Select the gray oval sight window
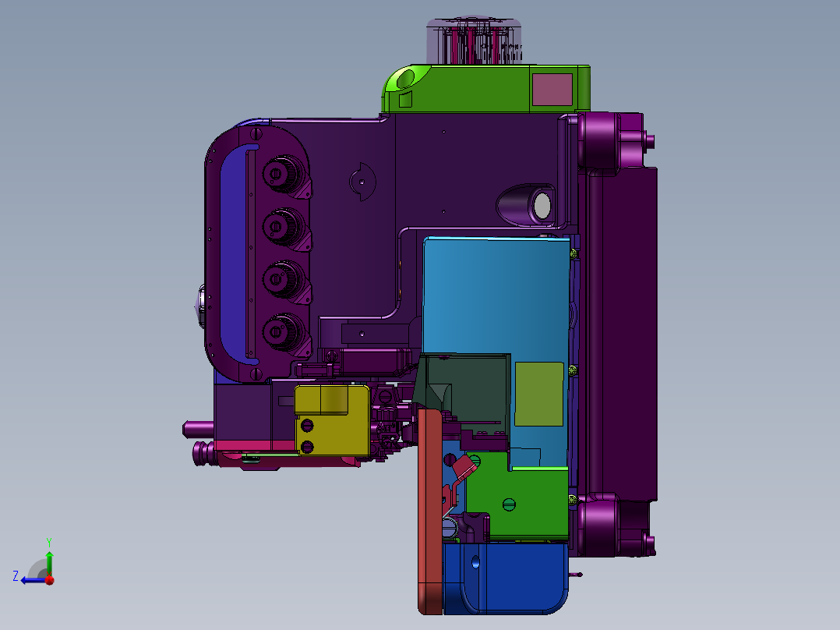This screenshot has height=630, width=840. click(542, 206)
